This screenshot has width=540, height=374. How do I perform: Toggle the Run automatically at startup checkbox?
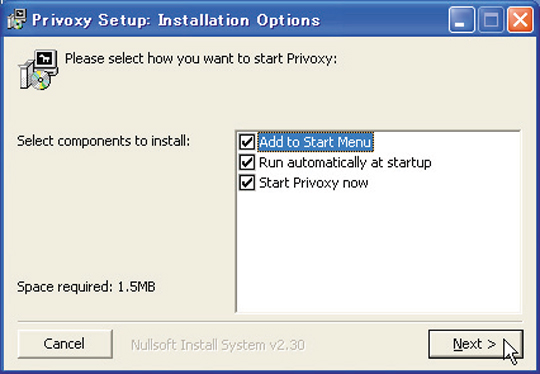(x=247, y=162)
